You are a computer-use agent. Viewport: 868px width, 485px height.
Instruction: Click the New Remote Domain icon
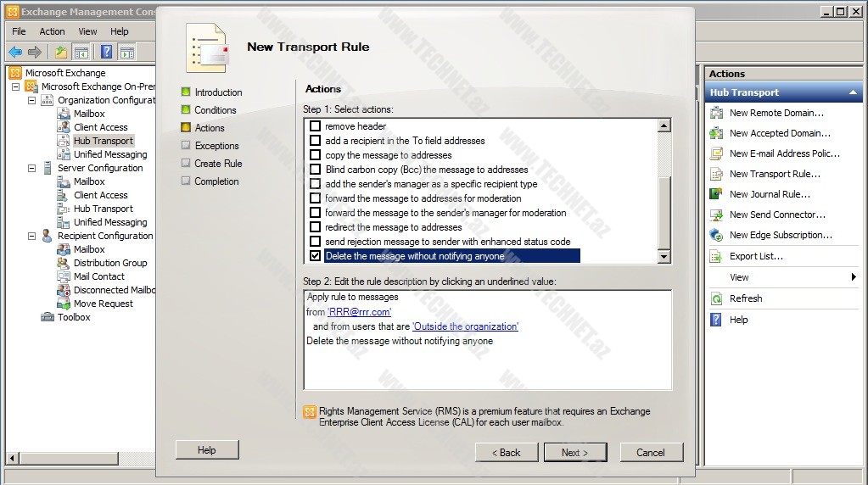coord(716,113)
